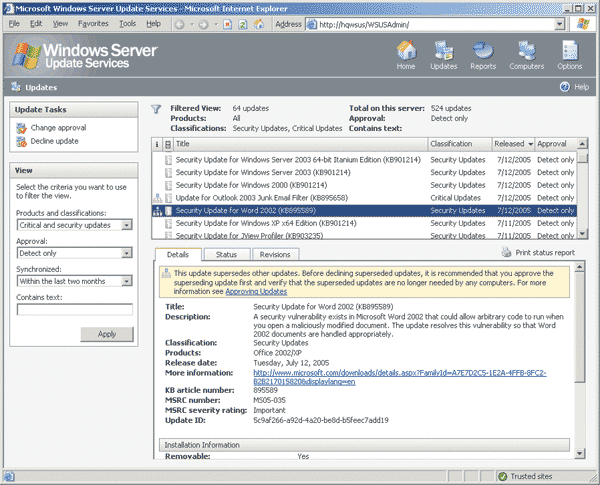600x485 pixels.
Task: Select Security Update for Windows XP x64 Edition row
Action: 364,223
